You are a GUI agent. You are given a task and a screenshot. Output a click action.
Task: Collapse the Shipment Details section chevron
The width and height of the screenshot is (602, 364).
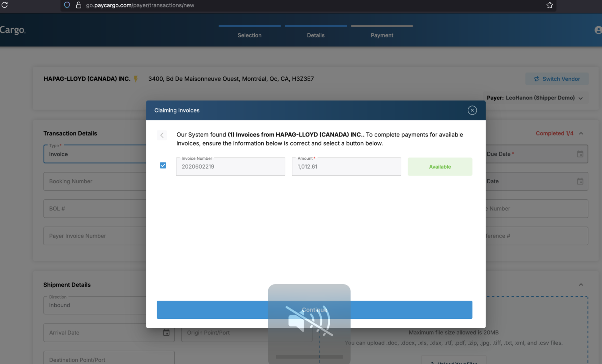point(581,285)
